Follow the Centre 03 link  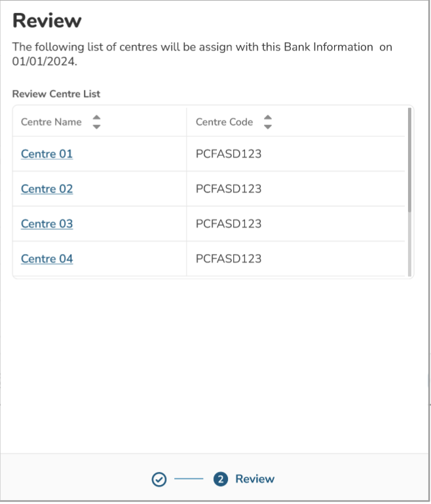(47, 224)
